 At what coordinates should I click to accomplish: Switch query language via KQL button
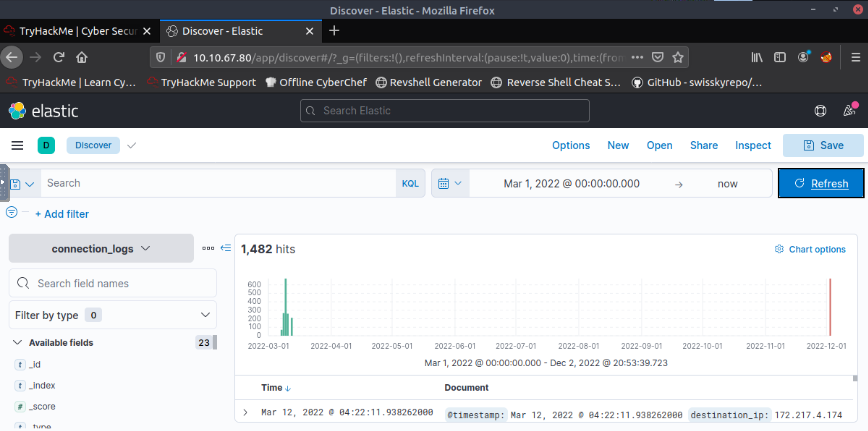tap(410, 183)
